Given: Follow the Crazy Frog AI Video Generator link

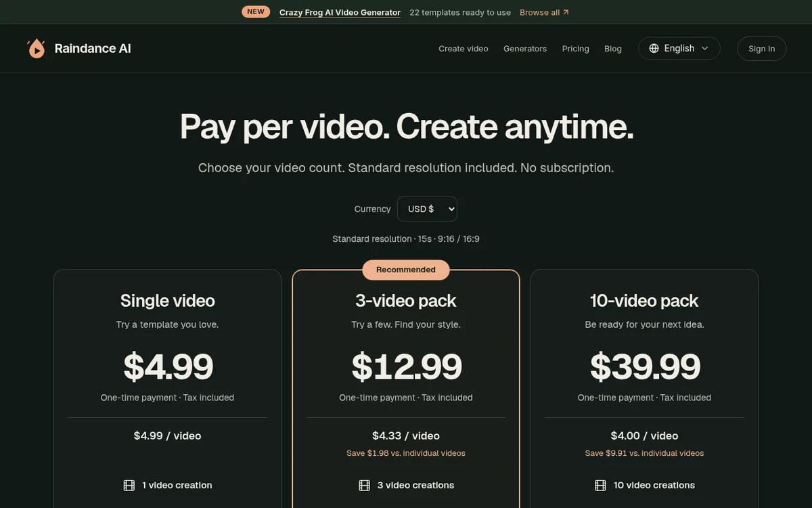Looking at the screenshot, I should 340,12.
